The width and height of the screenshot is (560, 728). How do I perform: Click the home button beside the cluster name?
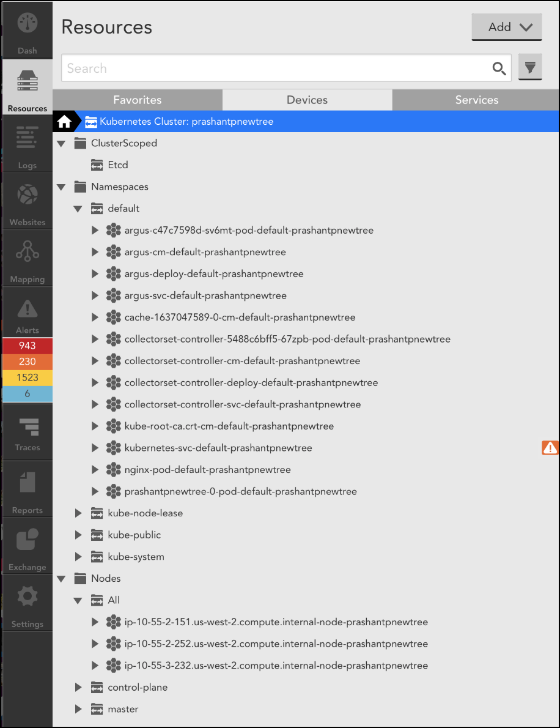65,121
